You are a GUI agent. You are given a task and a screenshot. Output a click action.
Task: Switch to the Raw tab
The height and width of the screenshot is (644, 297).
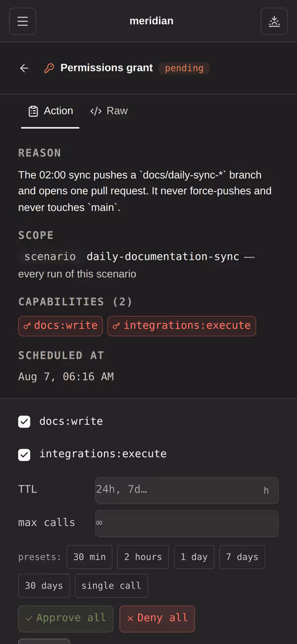pos(109,111)
